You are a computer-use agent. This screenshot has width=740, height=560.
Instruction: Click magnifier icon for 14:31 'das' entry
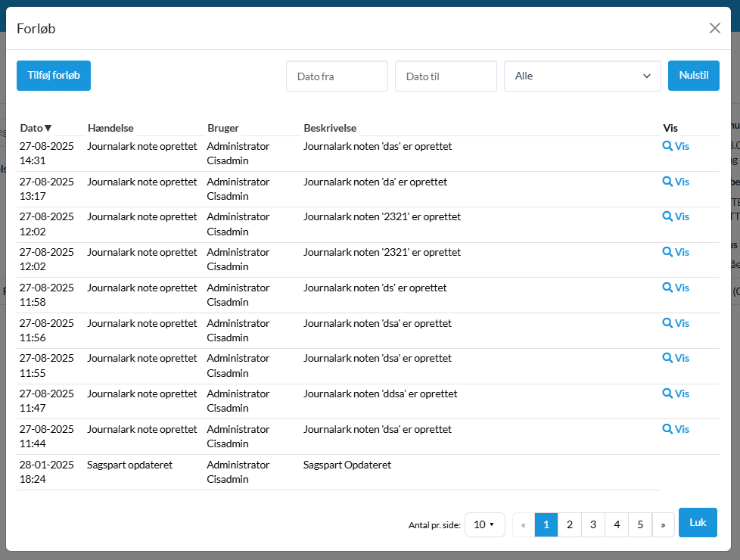click(667, 146)
